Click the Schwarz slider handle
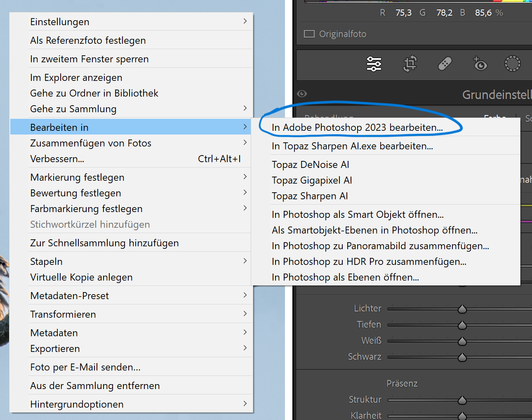This screenshot has width=532, height=420. coord(462,357)
